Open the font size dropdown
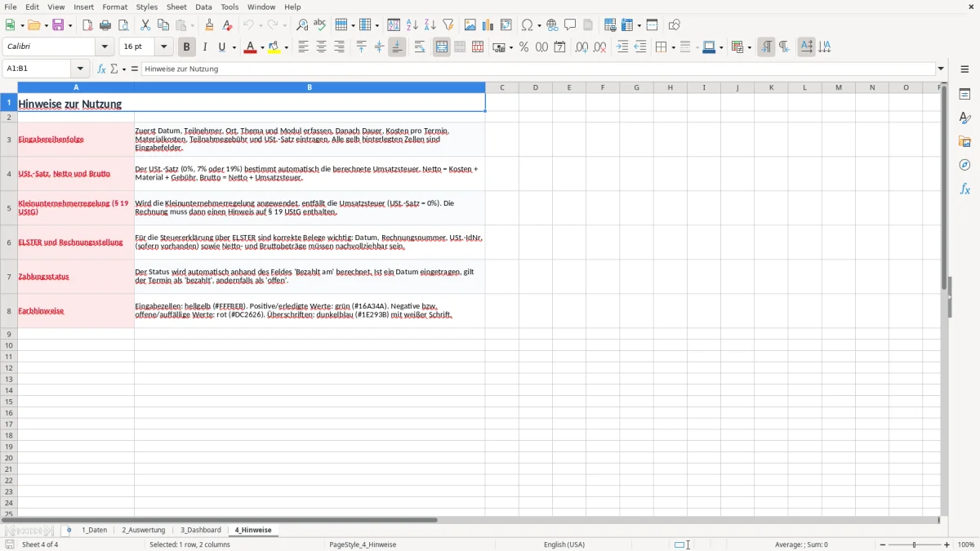Screen dimensions: 980x551 coord(163,47)
